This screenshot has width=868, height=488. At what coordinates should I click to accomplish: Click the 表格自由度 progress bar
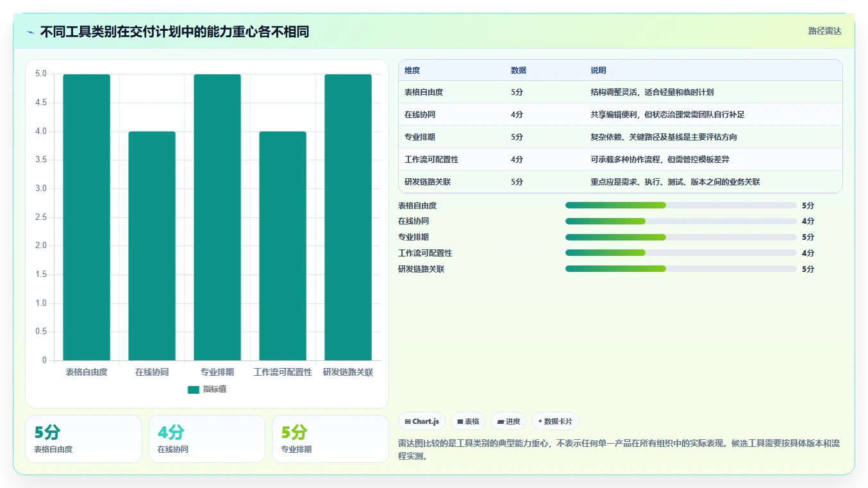[681, 205]
